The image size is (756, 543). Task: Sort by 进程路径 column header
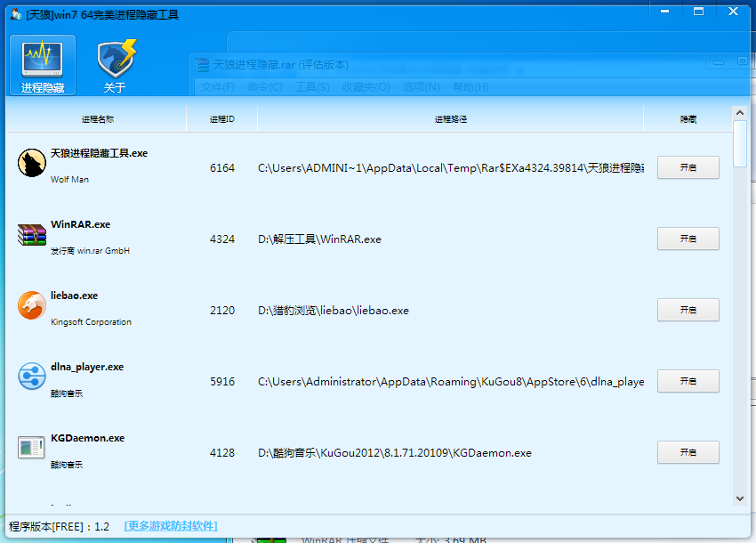(450, 118)
